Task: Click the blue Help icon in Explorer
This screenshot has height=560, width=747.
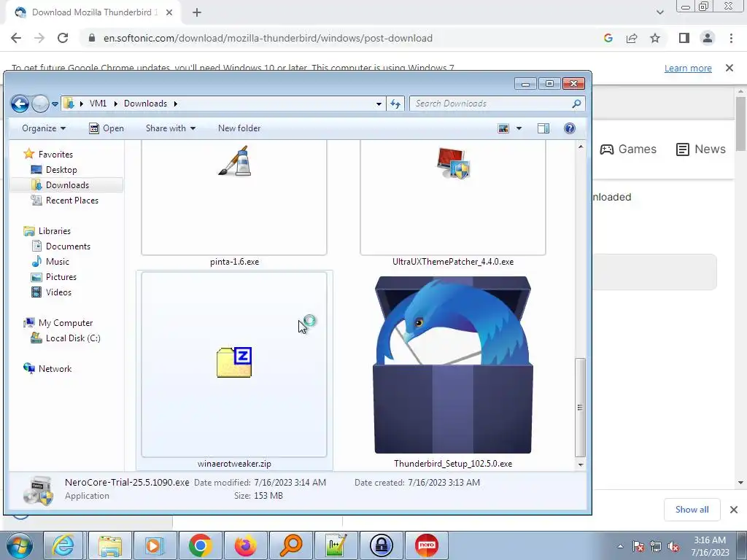Action: point(569,128)
